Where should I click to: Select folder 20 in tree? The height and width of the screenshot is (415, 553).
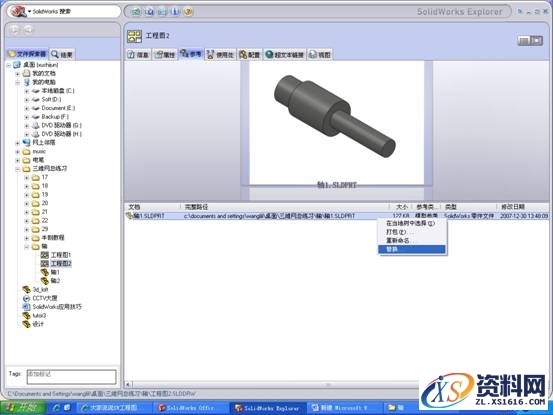[x=40, y=203]
